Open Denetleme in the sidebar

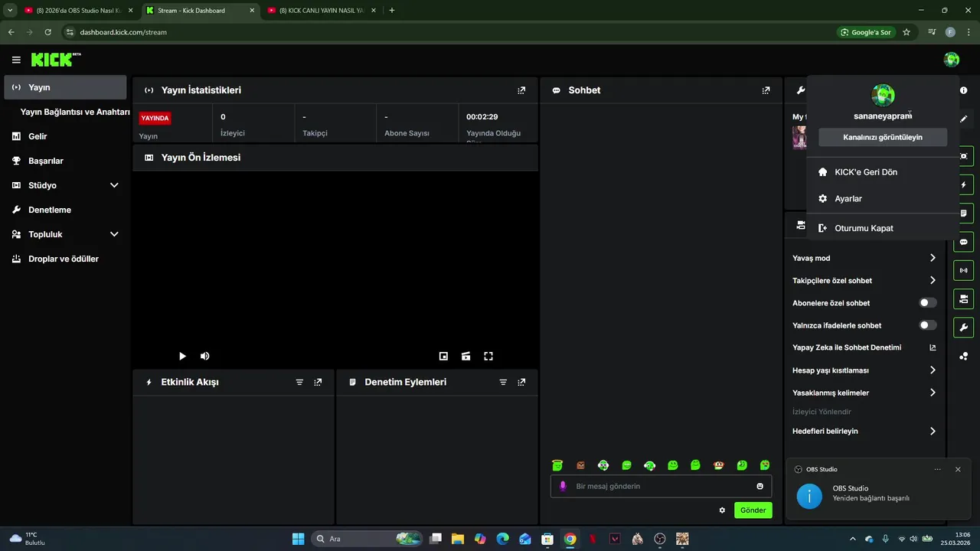[x=65, y=210]
